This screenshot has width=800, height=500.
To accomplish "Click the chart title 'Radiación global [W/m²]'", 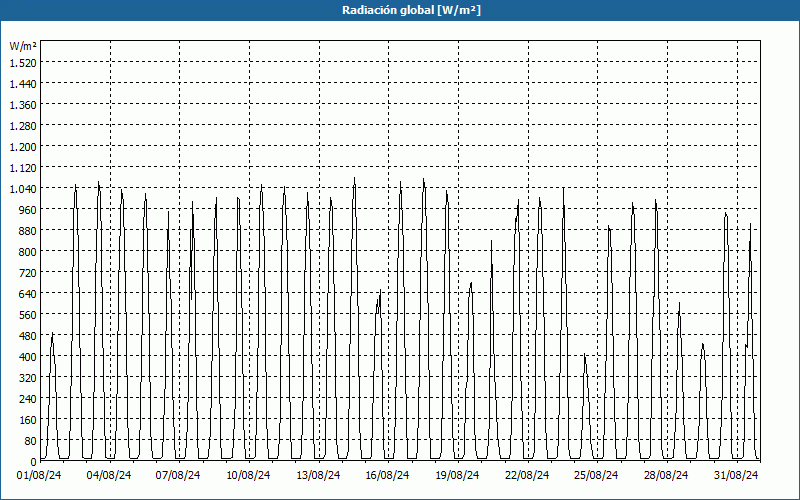I will (411, 10).
